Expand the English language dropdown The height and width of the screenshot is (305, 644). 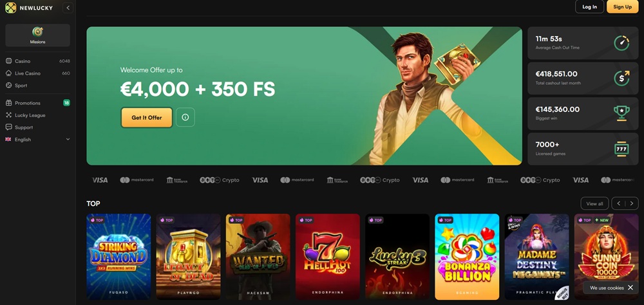click(68, 140)
